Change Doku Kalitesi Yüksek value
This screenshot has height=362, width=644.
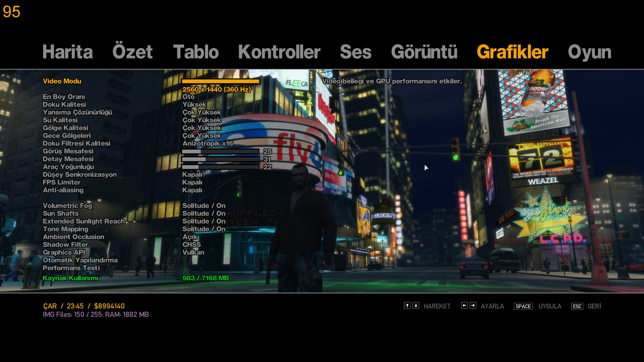coord(194,105)
